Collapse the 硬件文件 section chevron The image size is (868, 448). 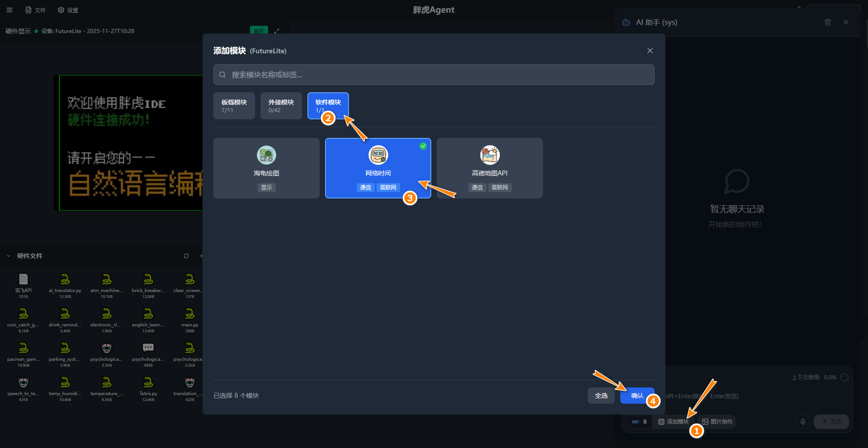point(9,256)
